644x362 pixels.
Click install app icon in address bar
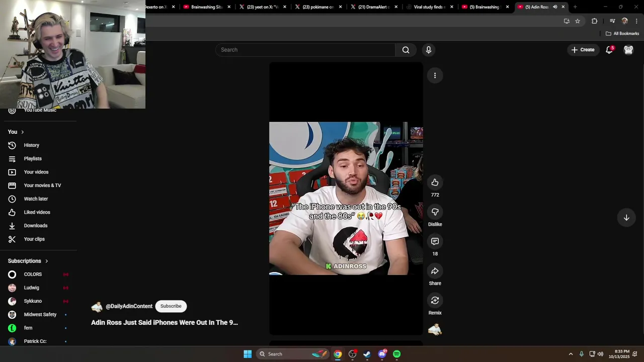point(567,21)
